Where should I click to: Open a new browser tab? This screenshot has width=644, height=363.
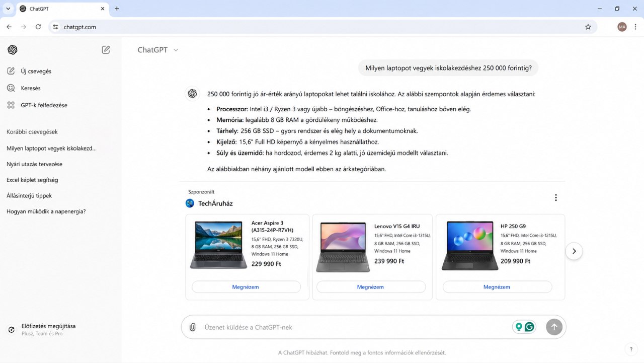(117, 9)
